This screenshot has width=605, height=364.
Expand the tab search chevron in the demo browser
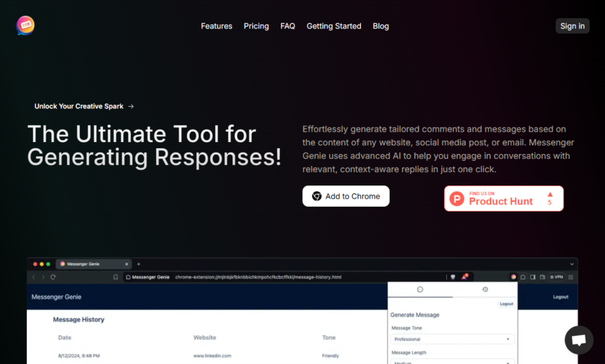(572, 264)
